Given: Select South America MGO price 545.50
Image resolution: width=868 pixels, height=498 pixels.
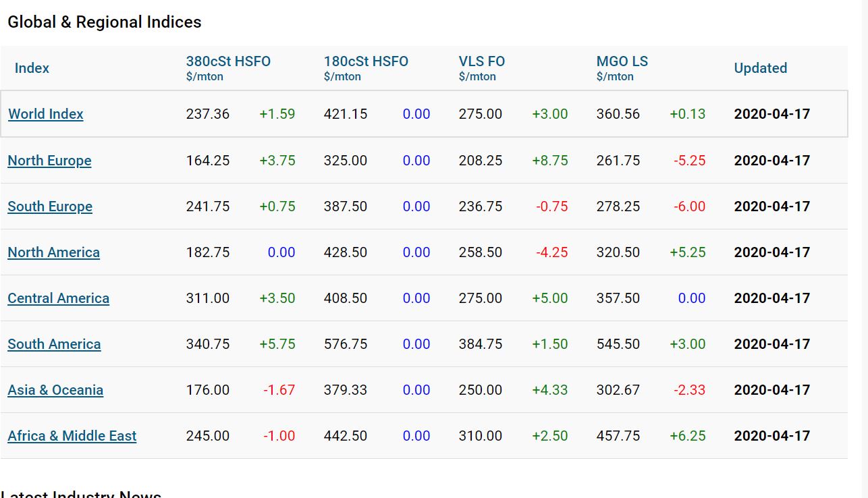Looking at the screenshot, I should 618,344.
